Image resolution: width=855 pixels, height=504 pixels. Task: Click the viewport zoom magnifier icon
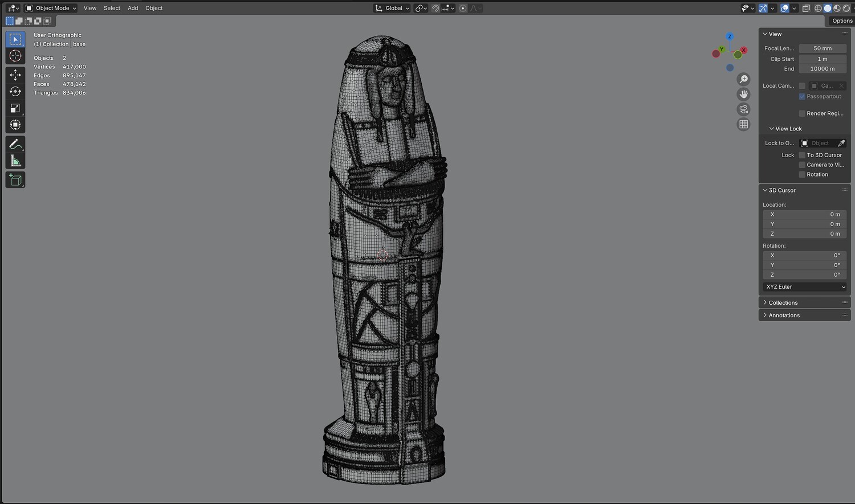pos(743,79)
